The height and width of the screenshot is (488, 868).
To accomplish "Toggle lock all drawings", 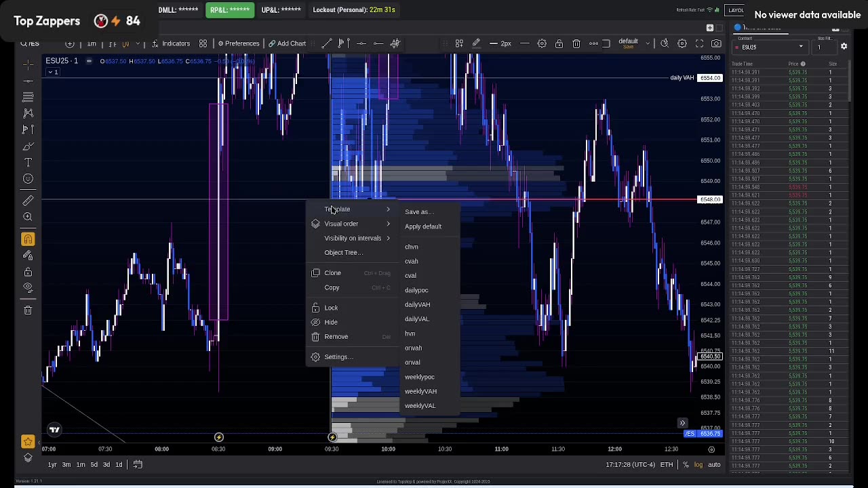I will [28, 272].
